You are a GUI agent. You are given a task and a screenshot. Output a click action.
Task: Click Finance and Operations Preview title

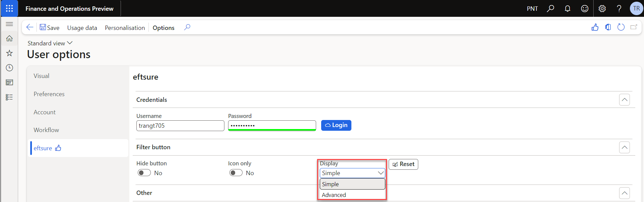[x=70, y=8]
